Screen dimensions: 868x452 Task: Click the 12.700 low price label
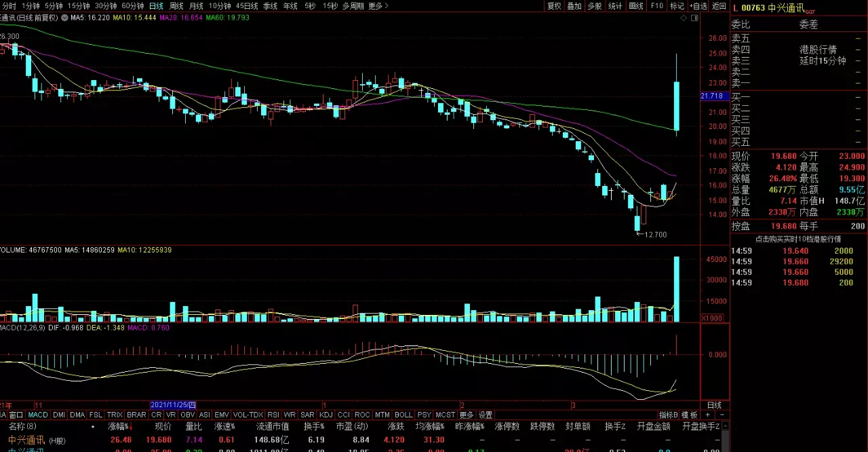pos(655,235)
